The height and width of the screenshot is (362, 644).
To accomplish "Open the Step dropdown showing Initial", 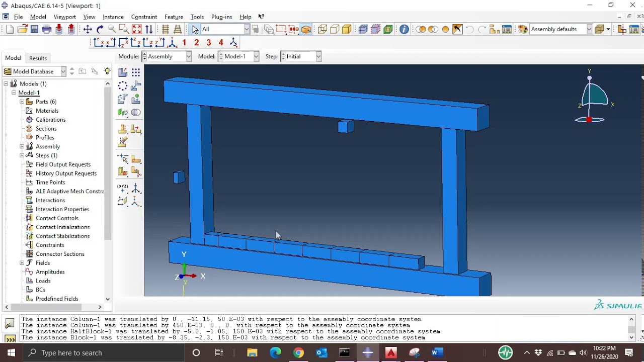I will pos(300,57).
